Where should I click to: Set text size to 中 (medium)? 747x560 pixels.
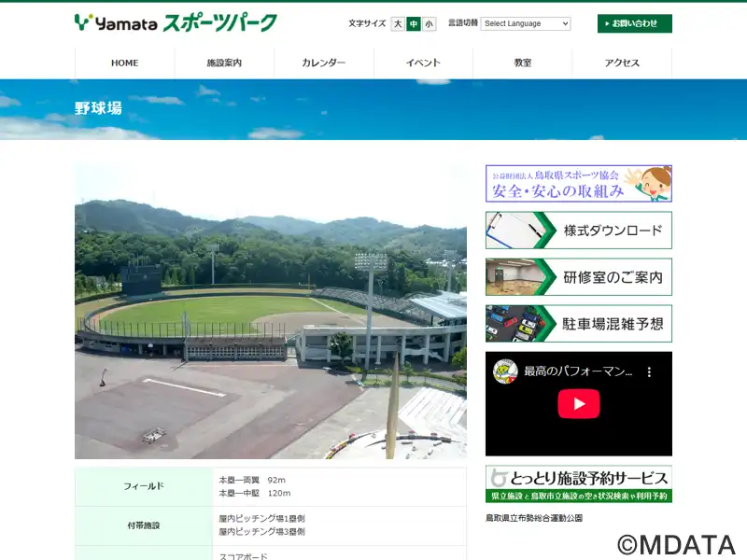click(413, 24)
